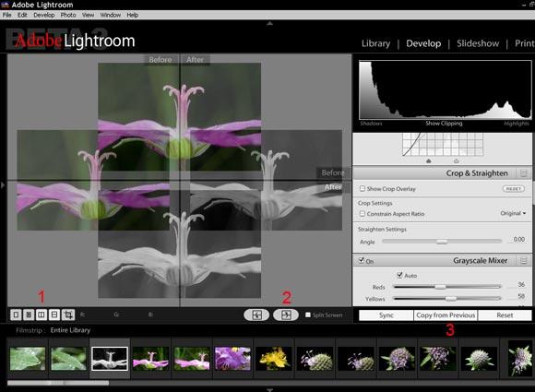Click copy settings to After button (right arrow)
Image resolution: width=535 pixels, height=392 pixels.
tap(286, 315)
